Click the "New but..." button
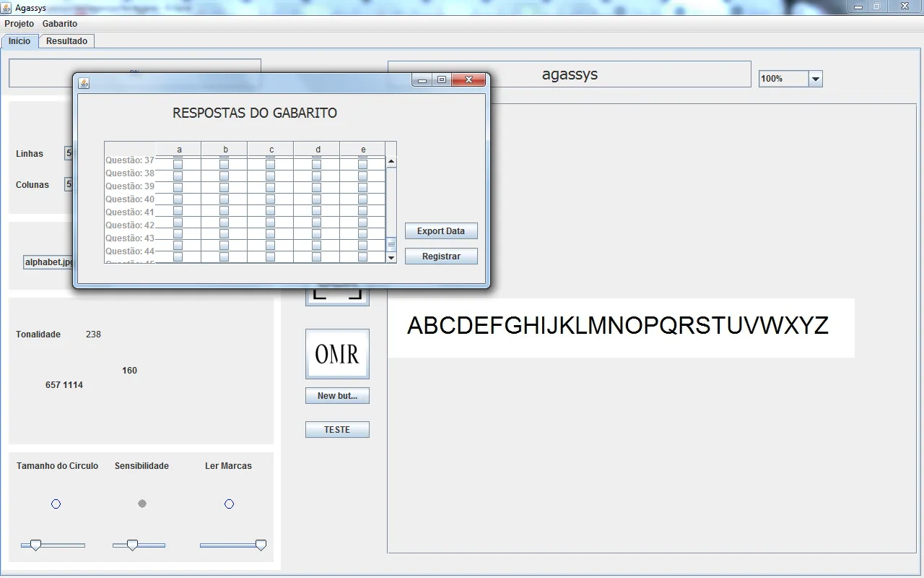The image size is (924, 578). pos(337,396)
